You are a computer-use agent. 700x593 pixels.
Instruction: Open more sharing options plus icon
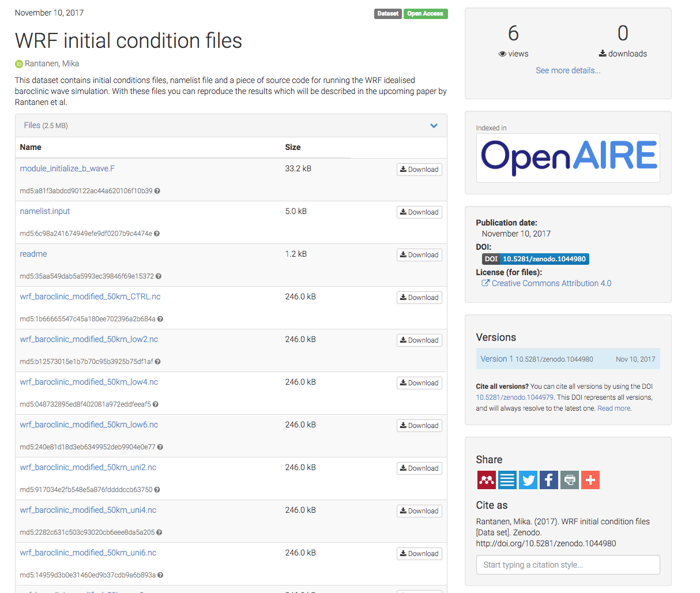[590, 480]
